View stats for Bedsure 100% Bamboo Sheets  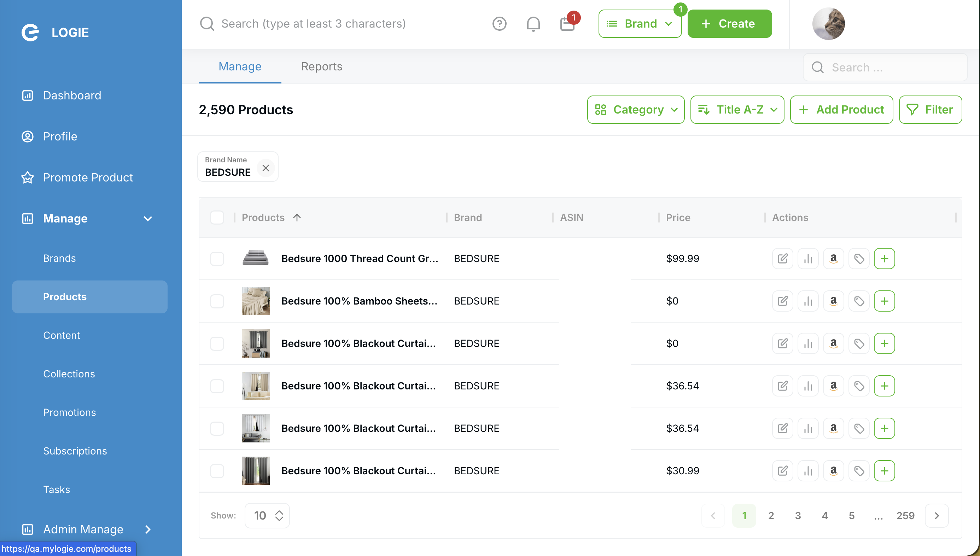click(x=808, y=301)
